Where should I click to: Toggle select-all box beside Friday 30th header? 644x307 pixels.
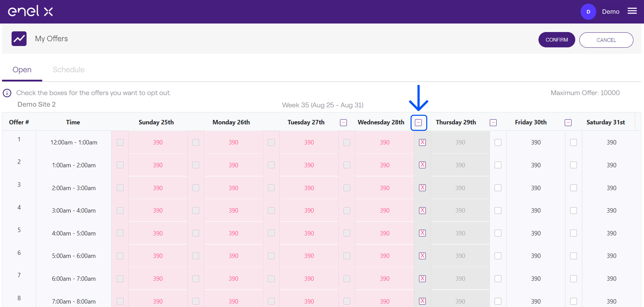[x=568, y=123]
